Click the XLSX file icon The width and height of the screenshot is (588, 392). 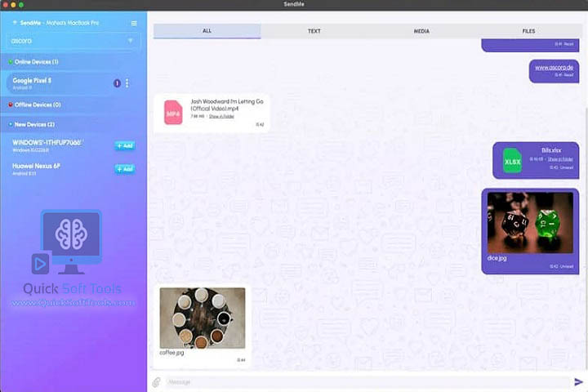pyautogui.click(x=512, y=161)
